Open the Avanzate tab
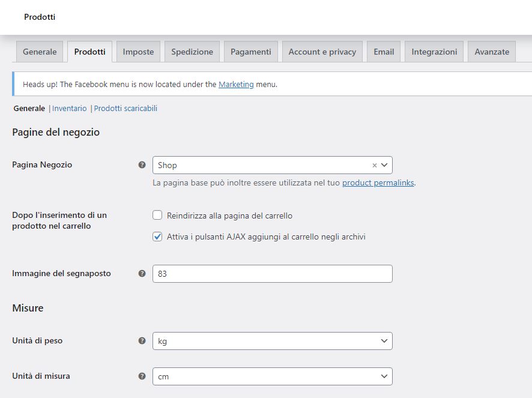 (491, 52)
